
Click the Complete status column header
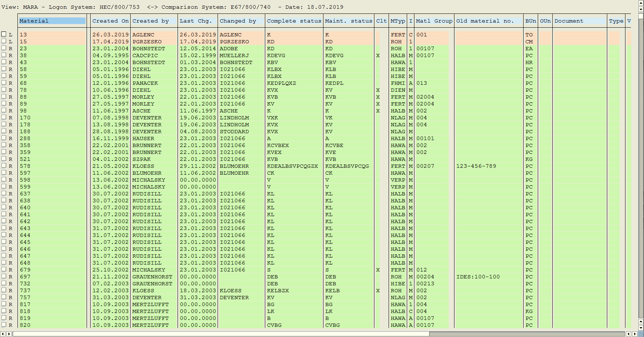pyautogui.click(x=294, y=21)
